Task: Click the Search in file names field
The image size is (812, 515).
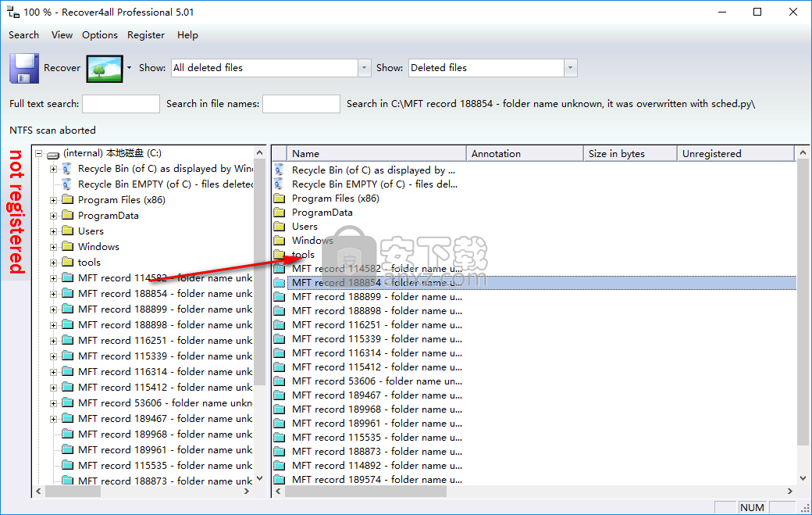Action: point(301,104)
